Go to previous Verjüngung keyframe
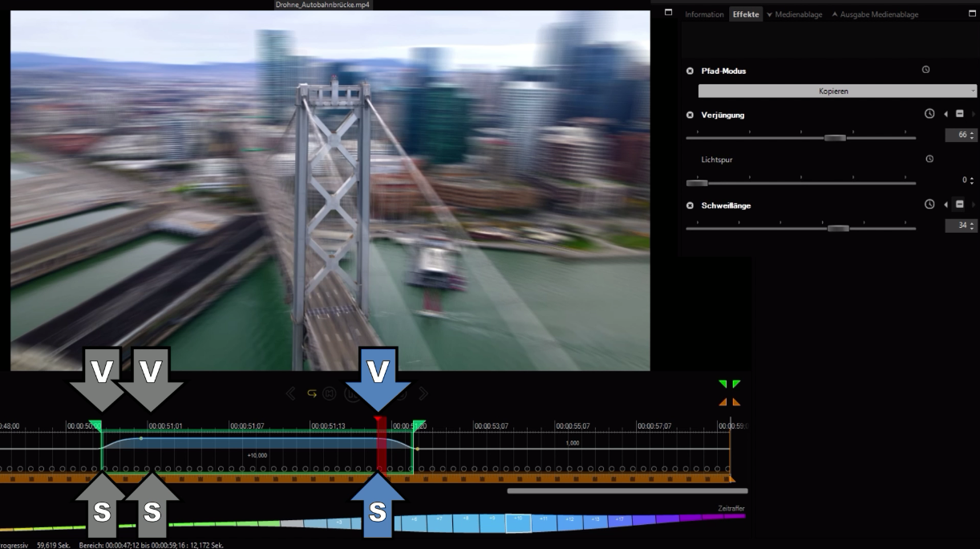Screen dimensions: 980x549 click(x=946, y=114)
